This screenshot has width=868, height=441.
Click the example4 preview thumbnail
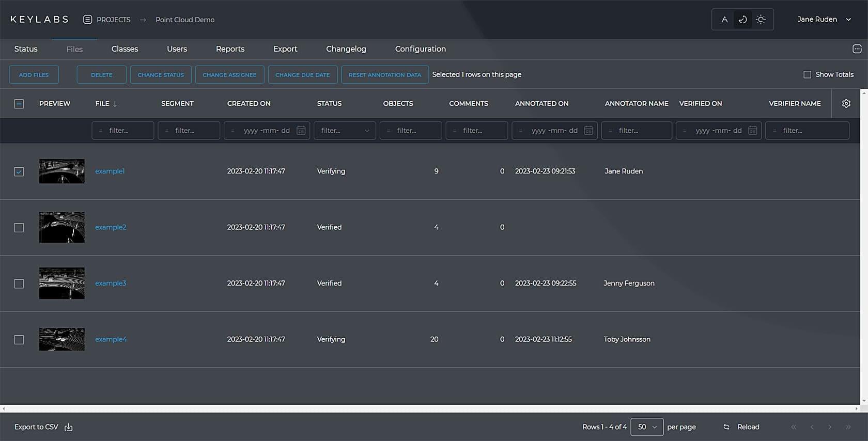click(61, 339)
